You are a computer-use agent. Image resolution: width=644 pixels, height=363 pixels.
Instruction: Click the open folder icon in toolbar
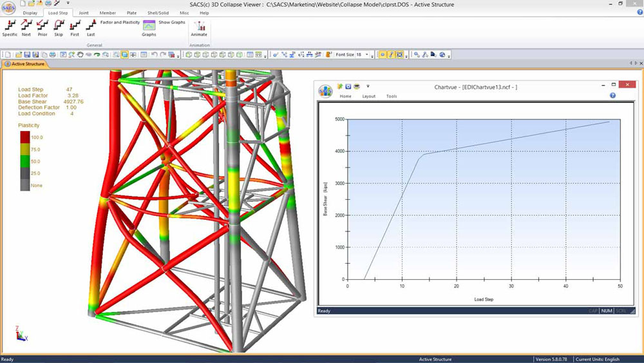click(x=19, y=54)
